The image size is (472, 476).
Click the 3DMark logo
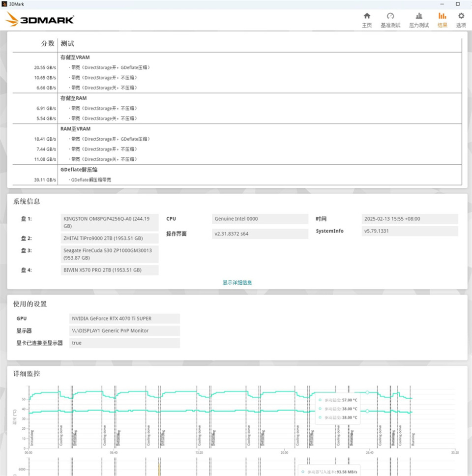click(x=39, y=20)
